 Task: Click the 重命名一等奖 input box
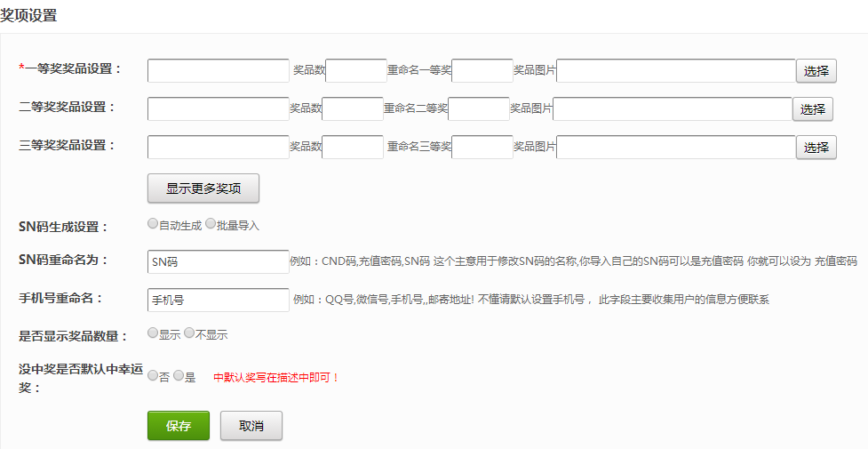tap(482, 71)
